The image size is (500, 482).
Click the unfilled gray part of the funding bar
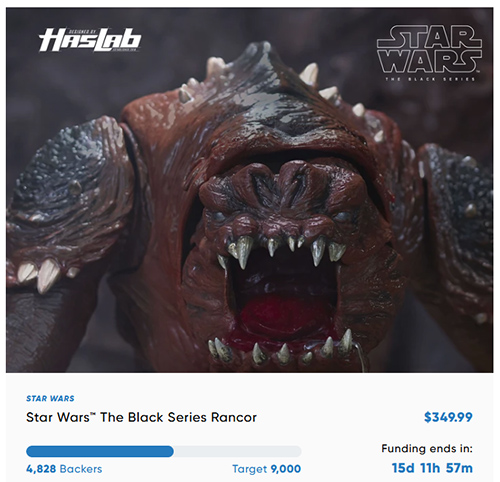(237, 451)
